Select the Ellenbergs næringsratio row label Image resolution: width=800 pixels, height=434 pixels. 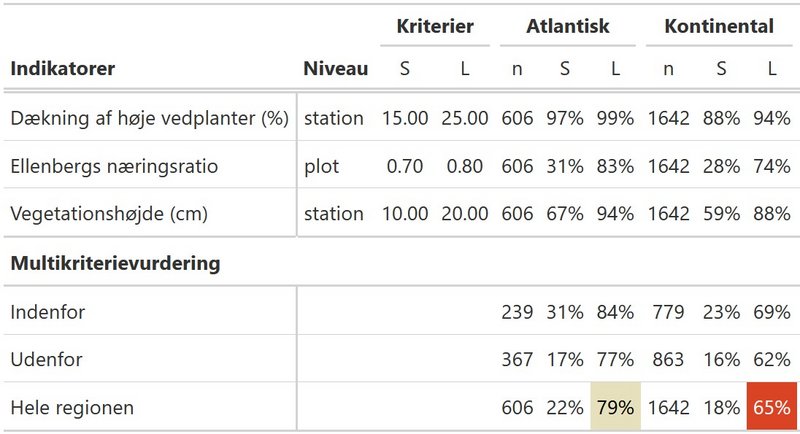[114, 166]
